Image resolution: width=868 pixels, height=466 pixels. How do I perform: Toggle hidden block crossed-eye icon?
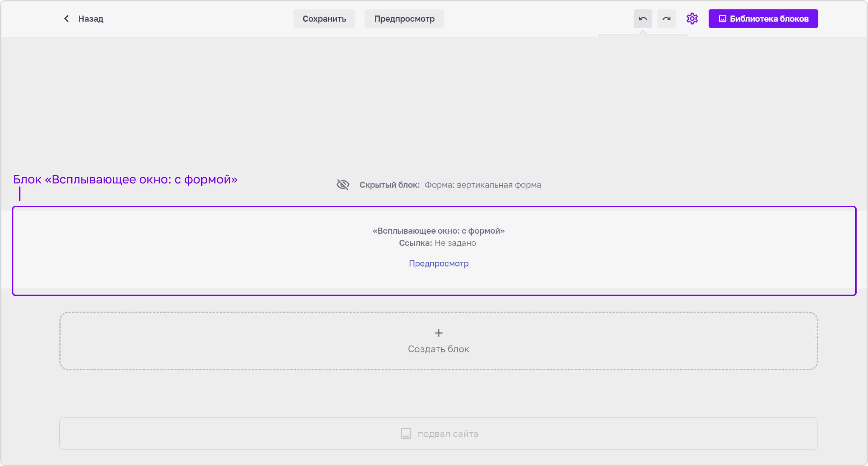[x=343, y=185]
